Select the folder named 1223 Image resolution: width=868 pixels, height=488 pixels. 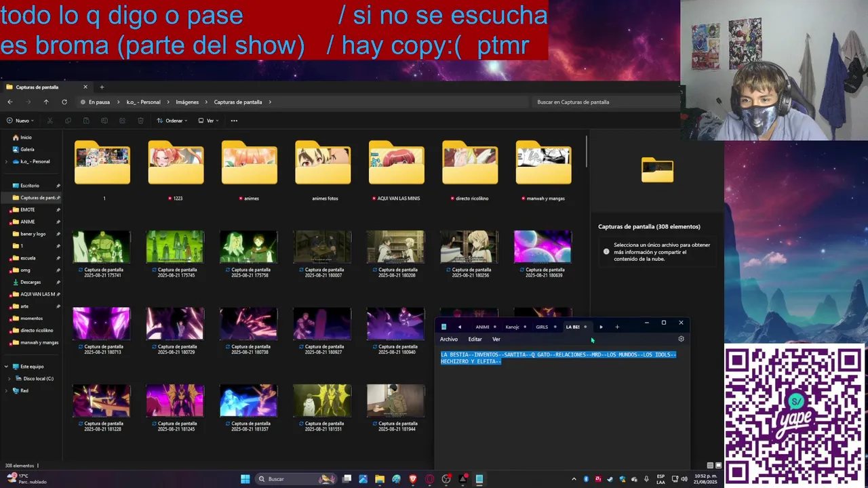(x=176, y=171)
